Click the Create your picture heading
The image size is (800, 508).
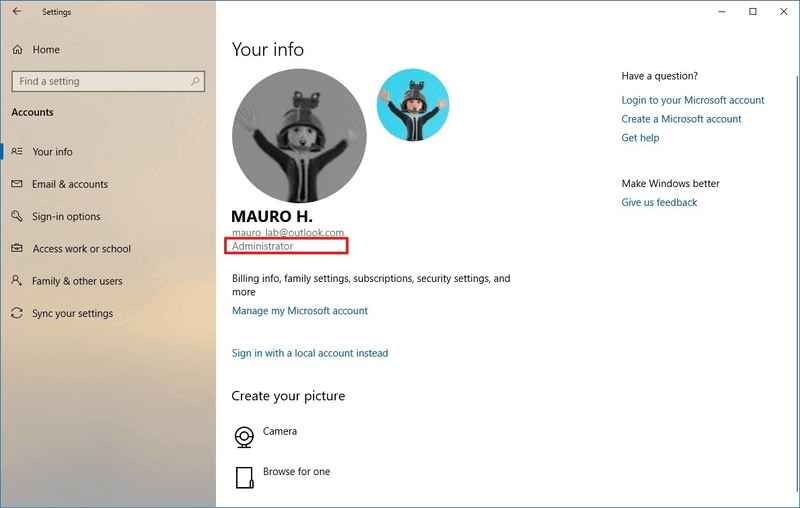pos(288,396)
